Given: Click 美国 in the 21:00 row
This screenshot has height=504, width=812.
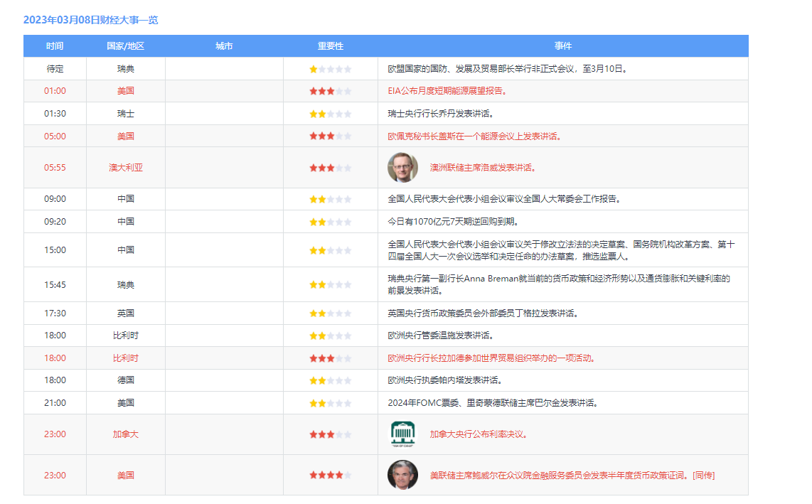Looking at the screenshot, I should (x=125, y=402).
